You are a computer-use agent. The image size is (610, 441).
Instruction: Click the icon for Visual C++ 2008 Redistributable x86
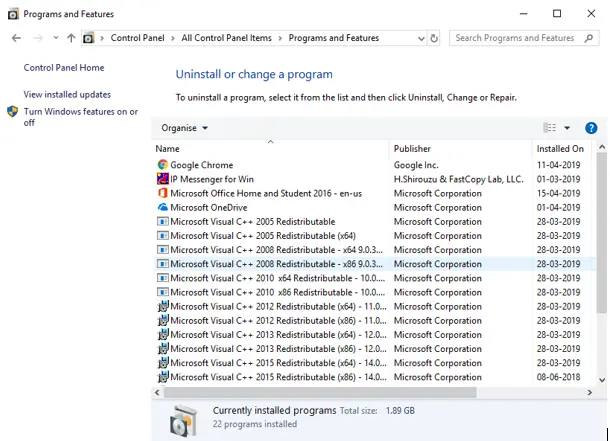tap(163, 264)
